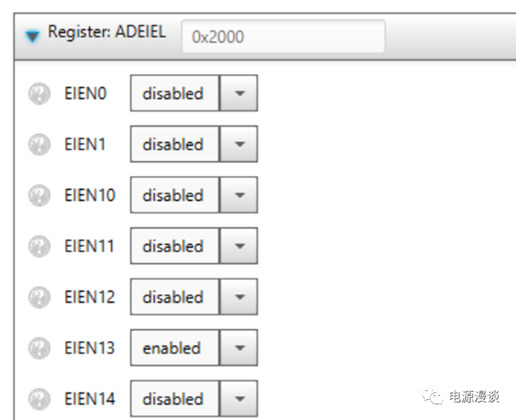Screen dimensions: 516x420
Task: Open the EIEN13 dropdown arrow
Action: coord(238,348)
